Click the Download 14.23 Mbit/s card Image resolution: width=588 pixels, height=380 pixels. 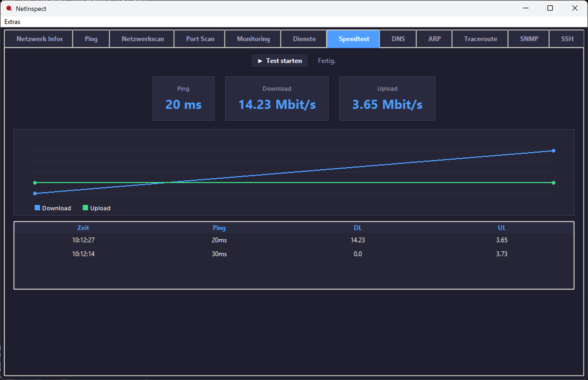pos(277,98)
